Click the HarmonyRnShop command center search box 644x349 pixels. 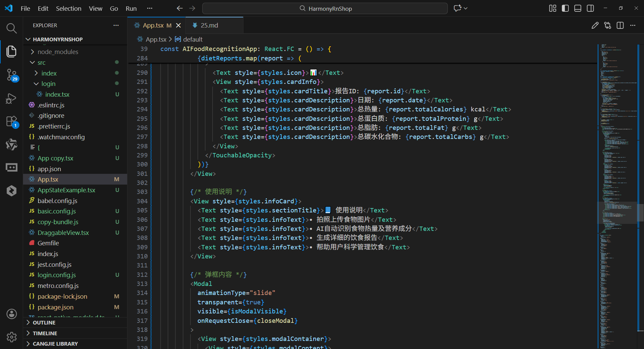(x=325, y=8)
